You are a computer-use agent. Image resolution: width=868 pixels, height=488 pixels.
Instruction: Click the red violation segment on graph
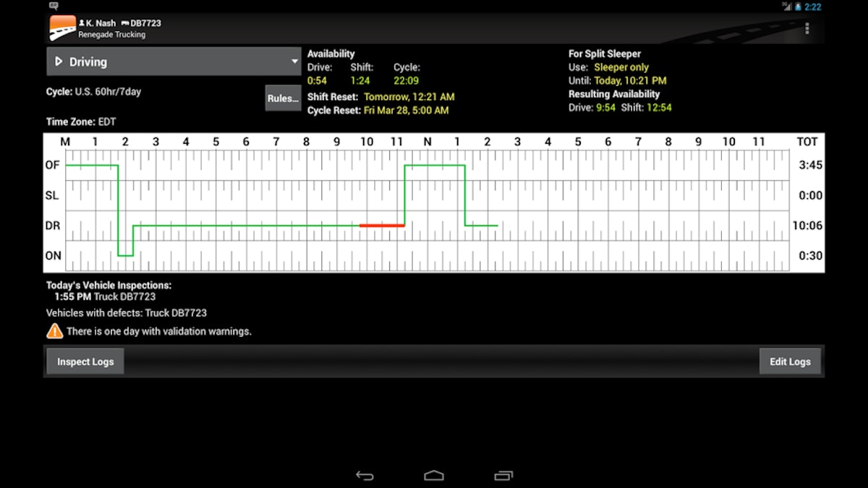click(382, 226)
